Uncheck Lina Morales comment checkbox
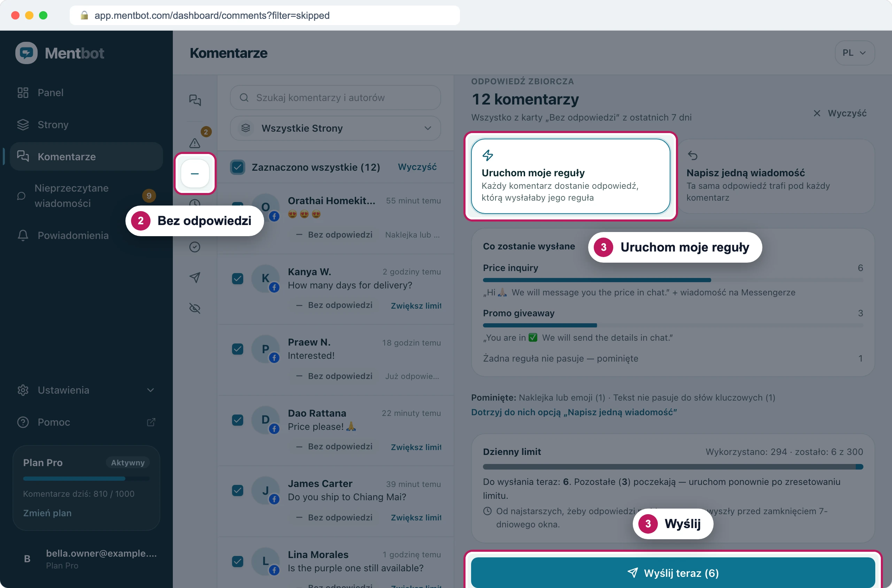This screenshot has width=892, height=588. (237, 561)
